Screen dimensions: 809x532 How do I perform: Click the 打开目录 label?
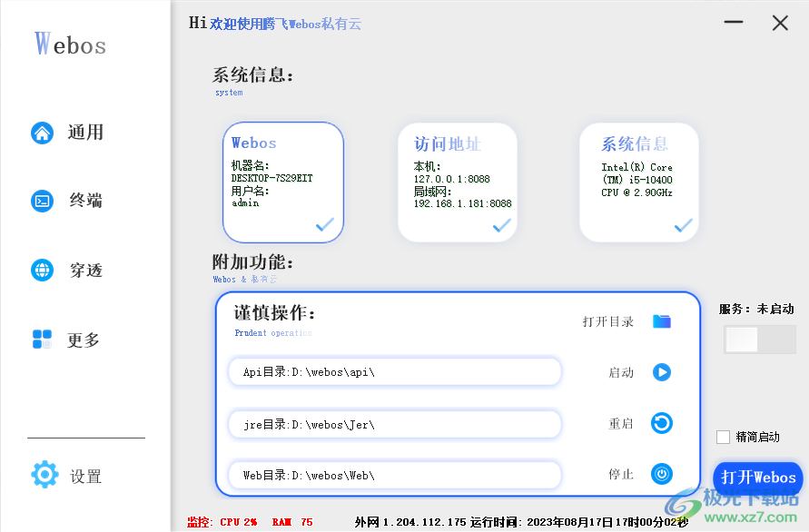pos(607,322)
